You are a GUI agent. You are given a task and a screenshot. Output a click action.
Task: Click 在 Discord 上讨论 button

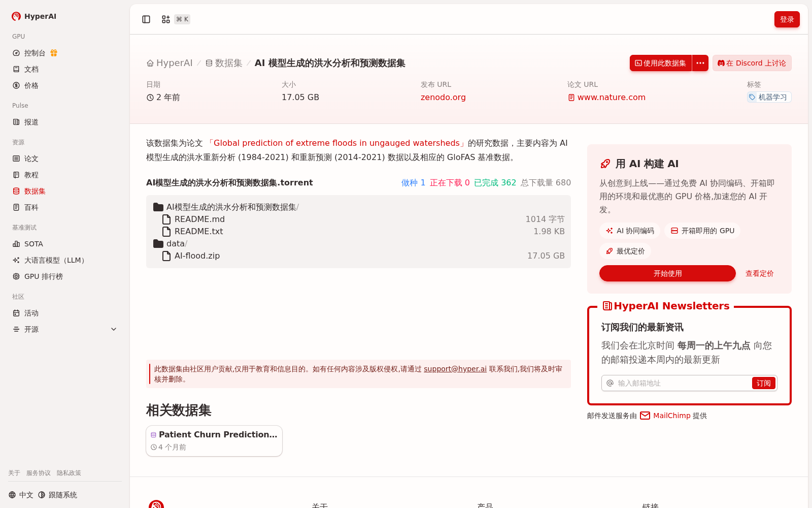[x=752, y=63]
